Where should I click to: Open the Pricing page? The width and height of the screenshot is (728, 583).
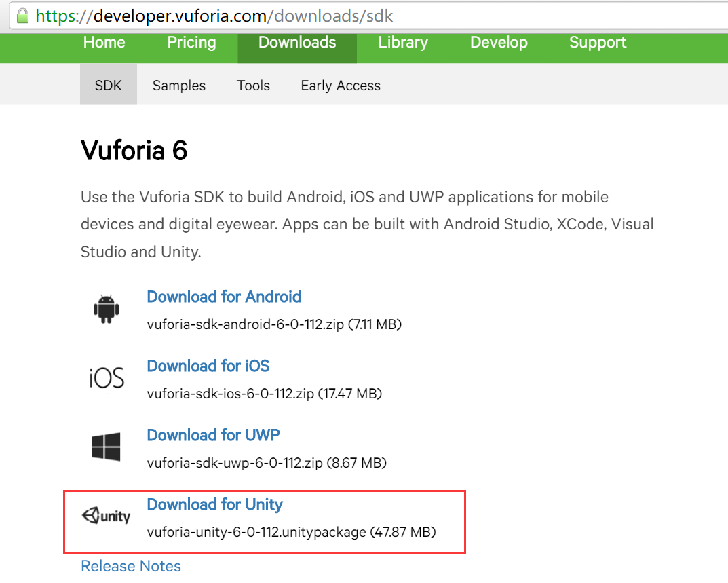(191, 42)
